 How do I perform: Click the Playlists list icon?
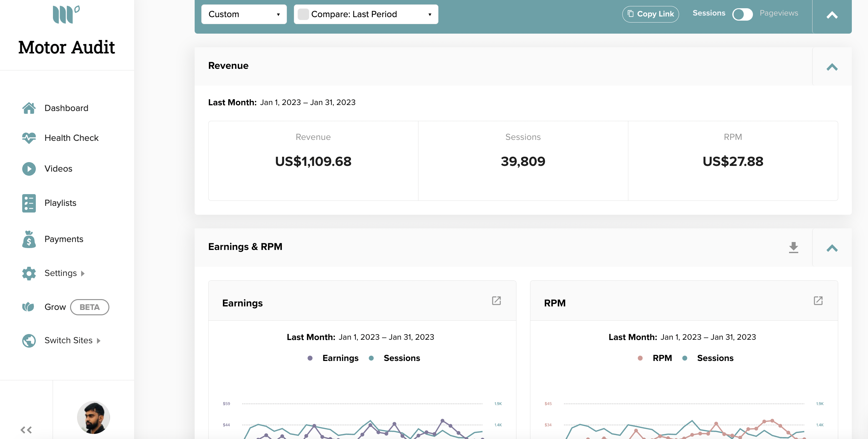(29, 203)
